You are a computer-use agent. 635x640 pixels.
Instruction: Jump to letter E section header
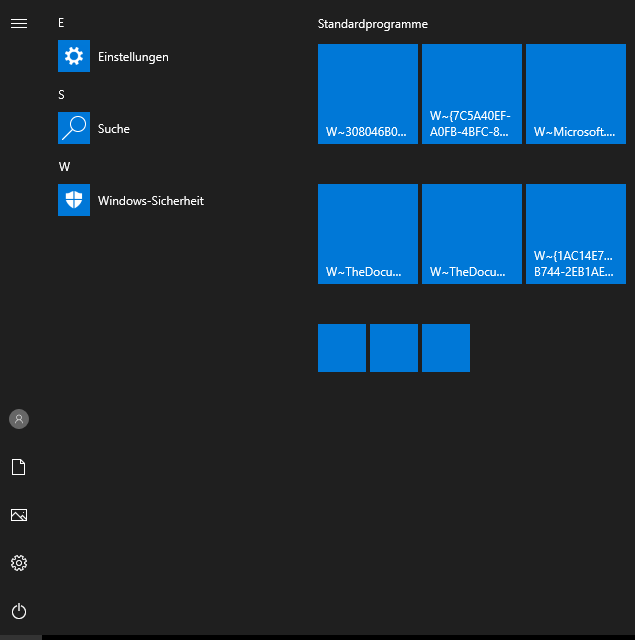[x=61, y=23]
